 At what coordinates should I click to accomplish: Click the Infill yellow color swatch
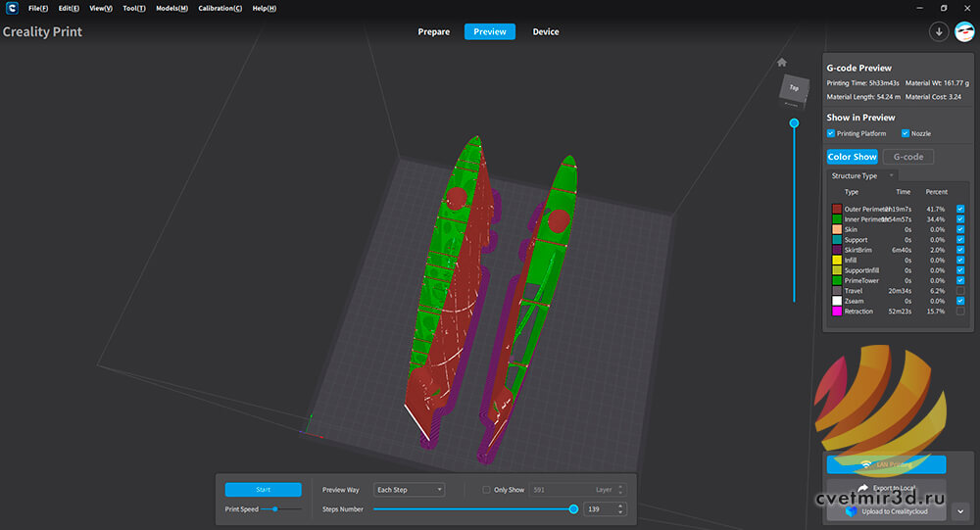[837, 260]
